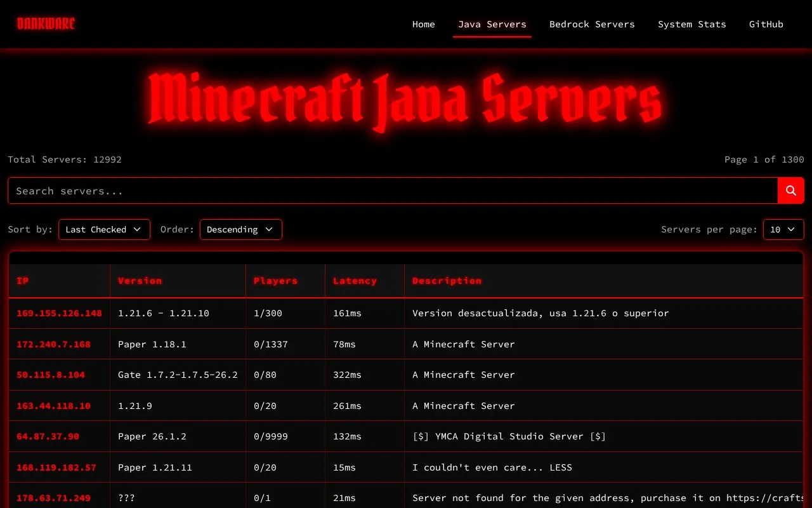This screenshot has height=508, width=812.
Task: Select description "Version desactualizada, usa 1.21.6 o superior"
Action: 540,313
